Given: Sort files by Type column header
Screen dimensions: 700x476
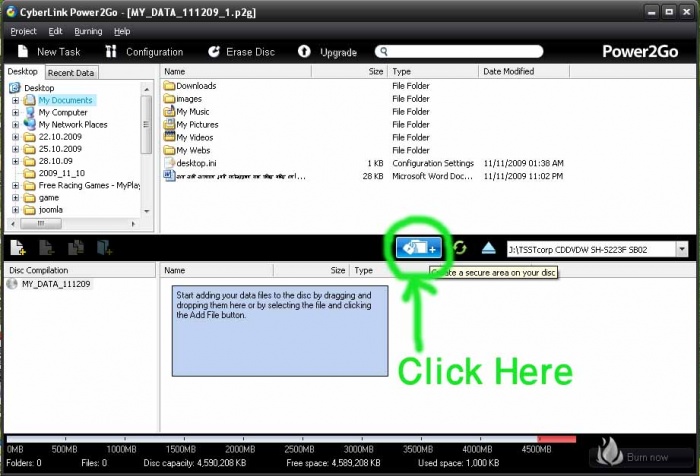Looking at the screenshot, I should pos(433,71).
